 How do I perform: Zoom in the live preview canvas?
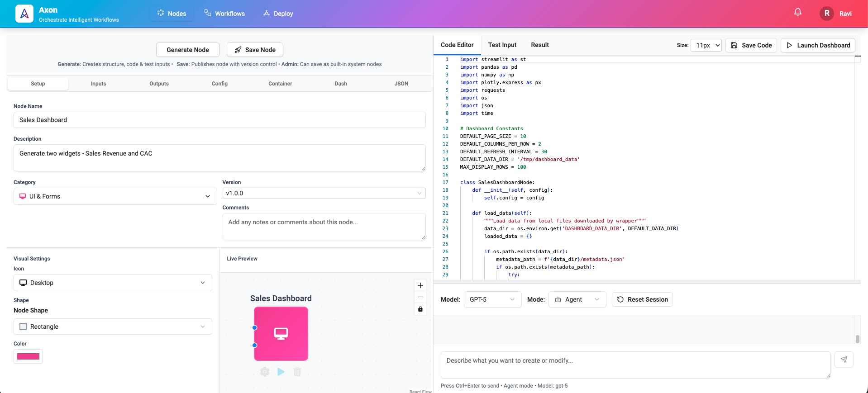(420, 285)
